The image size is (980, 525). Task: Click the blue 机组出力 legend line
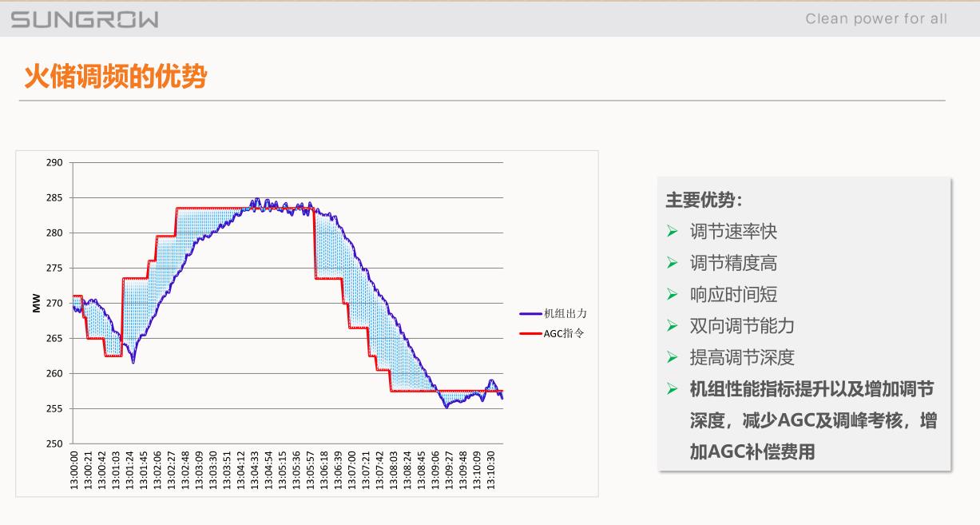tap(530, 314)
